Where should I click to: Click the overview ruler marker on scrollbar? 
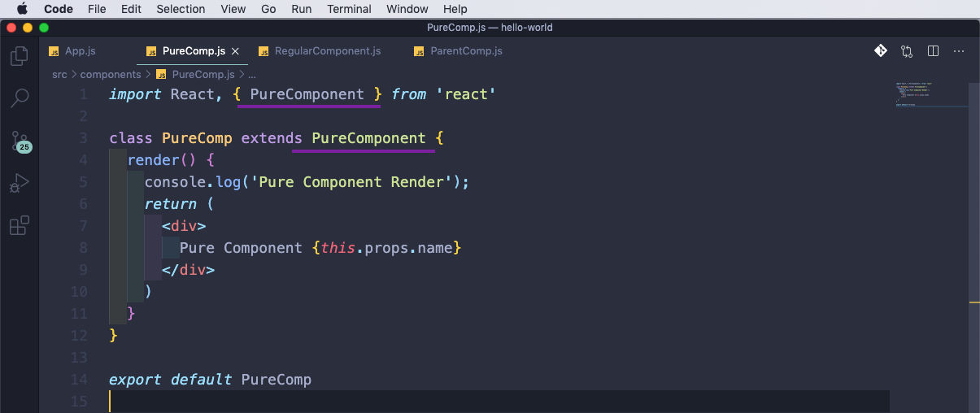974,302
